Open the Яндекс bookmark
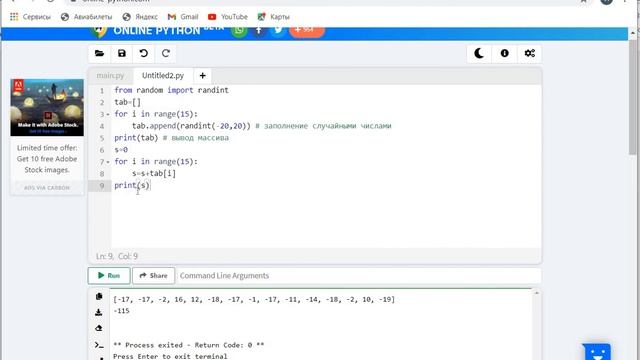 (x=140, y=17)
